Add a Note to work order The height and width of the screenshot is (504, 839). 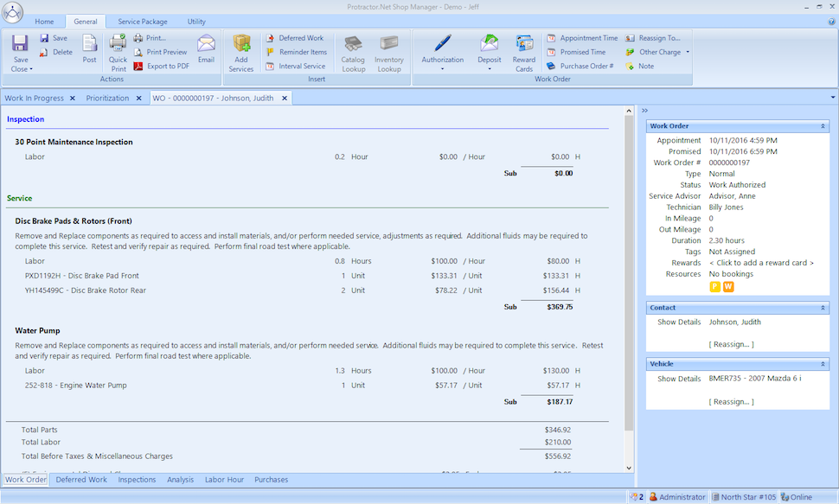[x=639, y=66]
